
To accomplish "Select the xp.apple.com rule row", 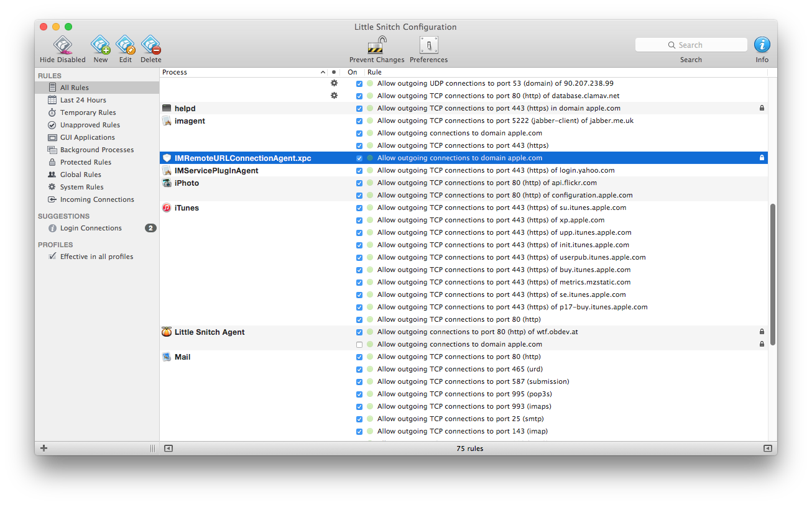I will 464,220.
